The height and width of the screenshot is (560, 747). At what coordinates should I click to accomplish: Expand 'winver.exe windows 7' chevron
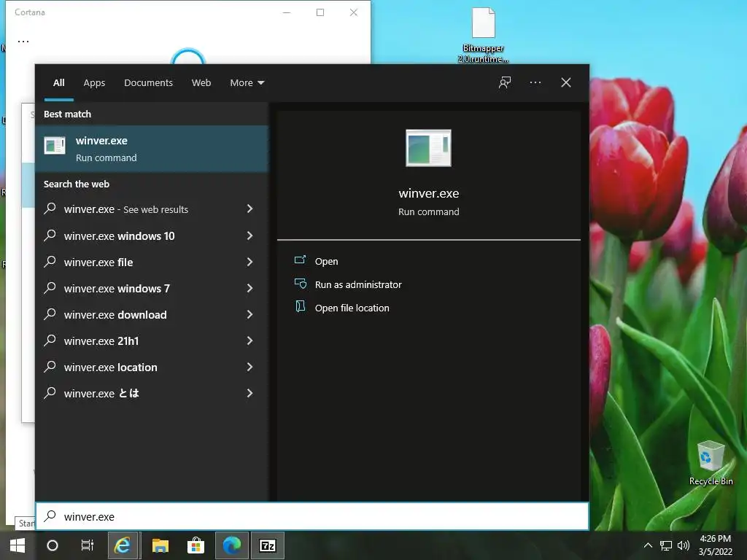(249, 287)
